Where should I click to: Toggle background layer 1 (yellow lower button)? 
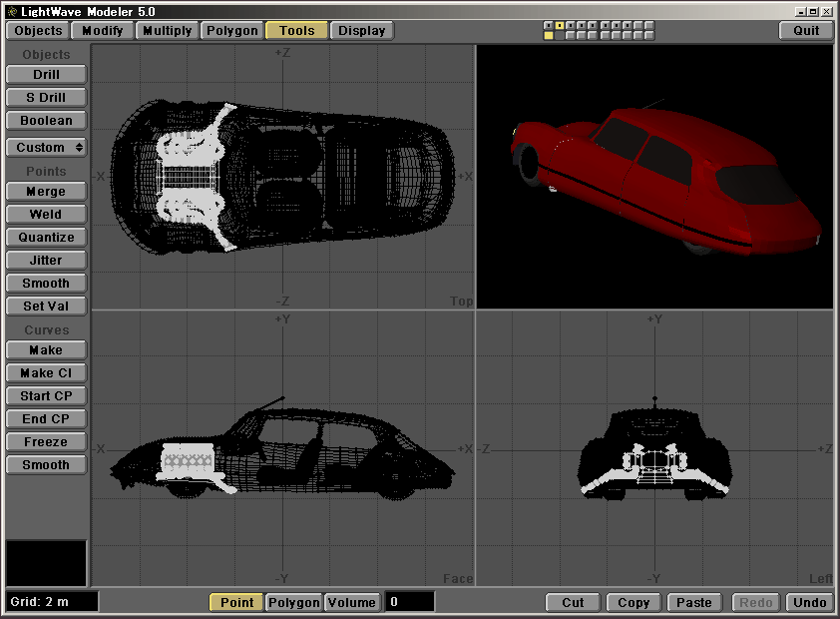click(549, 35)
